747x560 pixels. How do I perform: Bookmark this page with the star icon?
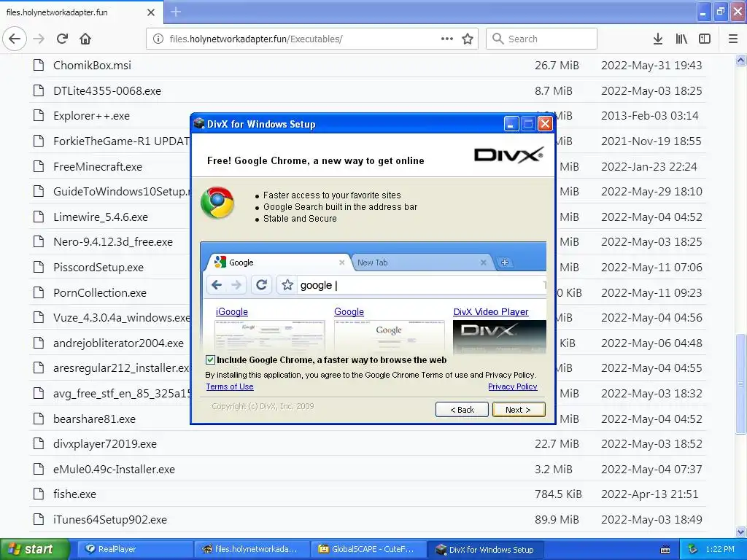pyautogui.click(x=468, y=39)
